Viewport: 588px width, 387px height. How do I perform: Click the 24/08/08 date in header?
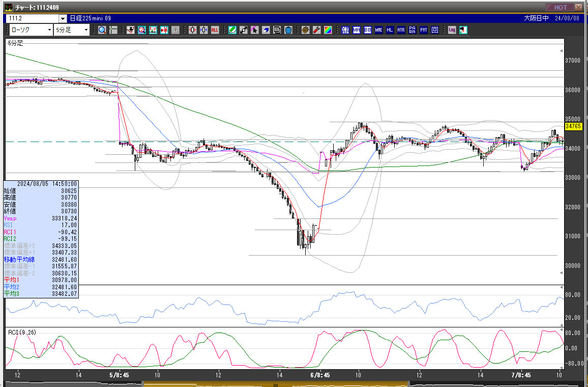[x=567, y=18]
